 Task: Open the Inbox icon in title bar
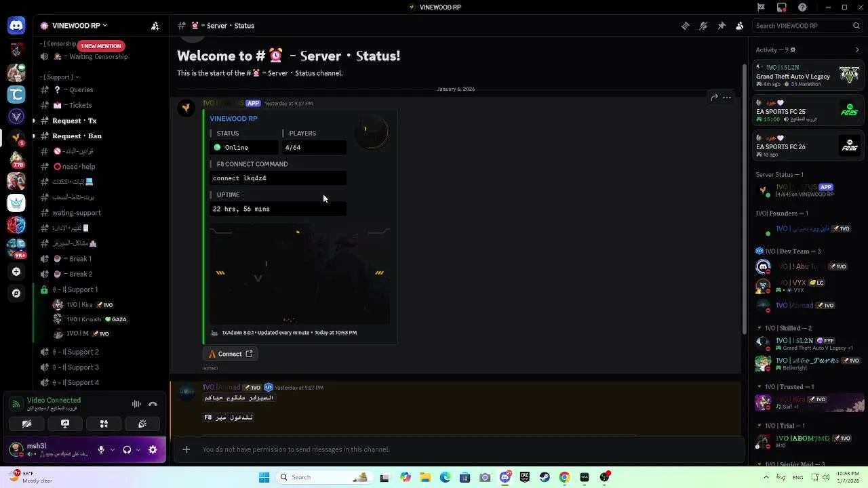click(x=782, y=7)
